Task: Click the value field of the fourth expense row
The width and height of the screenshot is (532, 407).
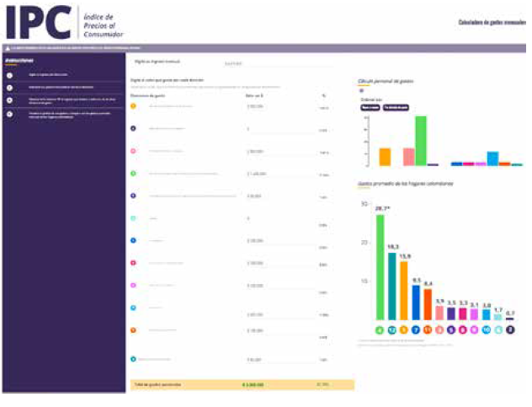Action: point(256,174)
